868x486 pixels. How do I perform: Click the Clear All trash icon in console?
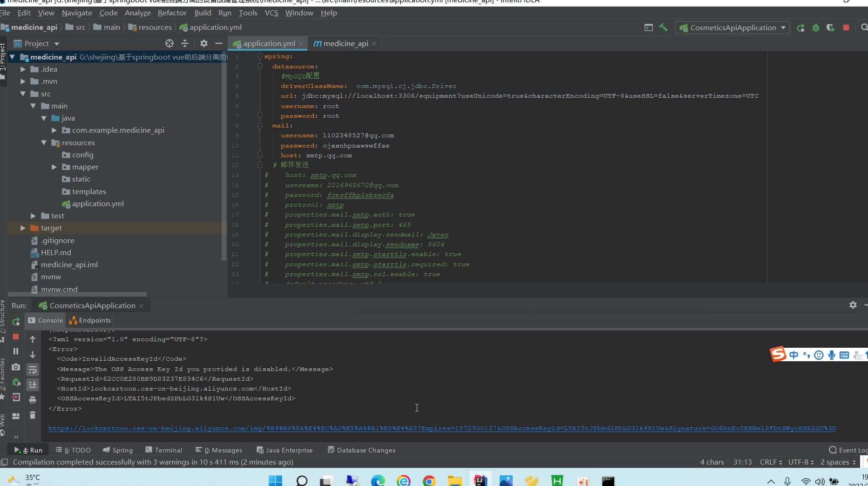(x=33, y=415)
